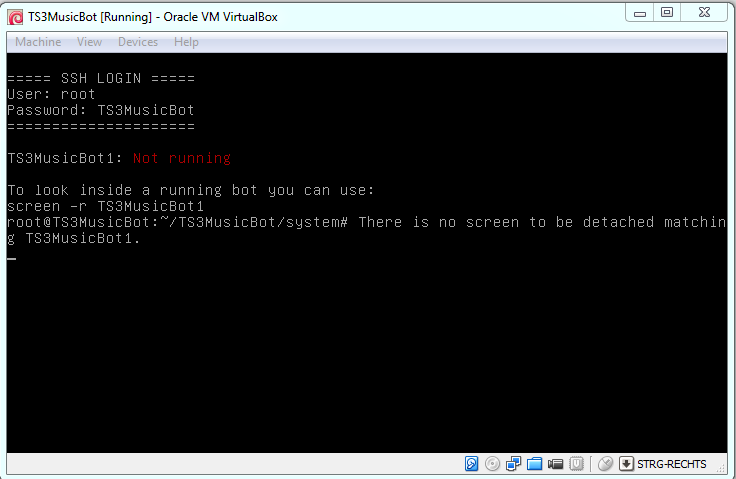This screenshot has width=736, height=479.
Task: Click the terminal cursor below the output
Action: (12, 258)
